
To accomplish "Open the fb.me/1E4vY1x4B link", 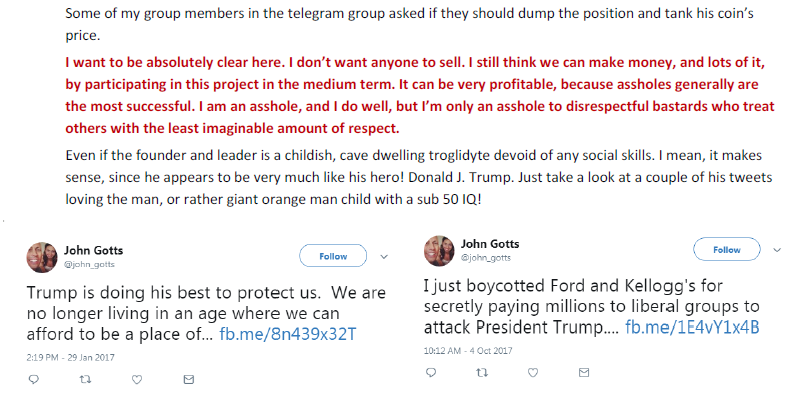I will pos(692,328).
